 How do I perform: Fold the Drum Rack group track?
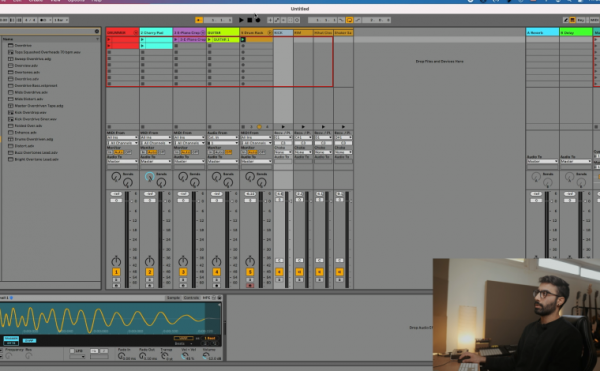269,33
